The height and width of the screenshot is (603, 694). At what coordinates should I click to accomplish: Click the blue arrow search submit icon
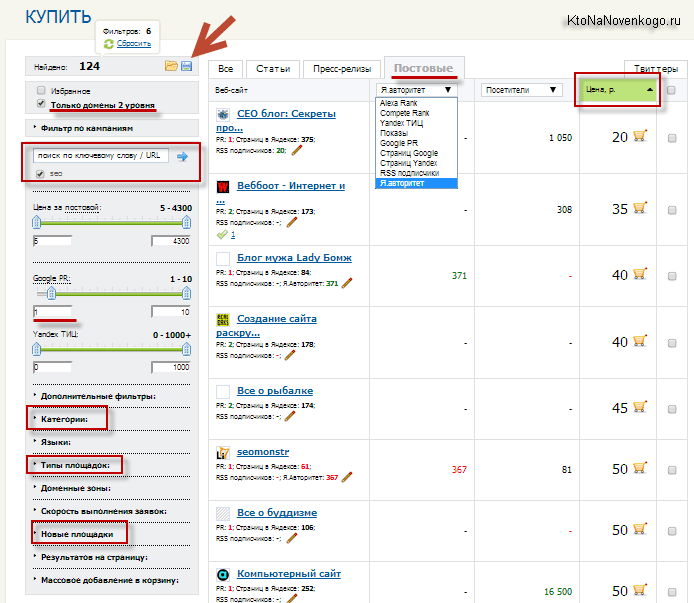182,156
